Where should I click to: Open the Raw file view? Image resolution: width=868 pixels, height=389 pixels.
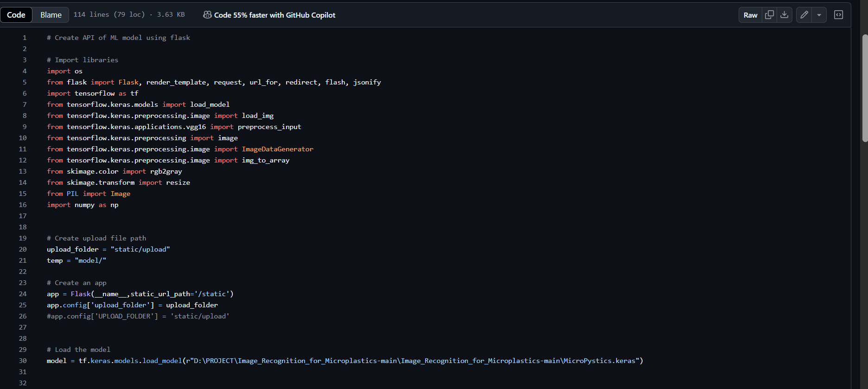(x=750, y=15)
